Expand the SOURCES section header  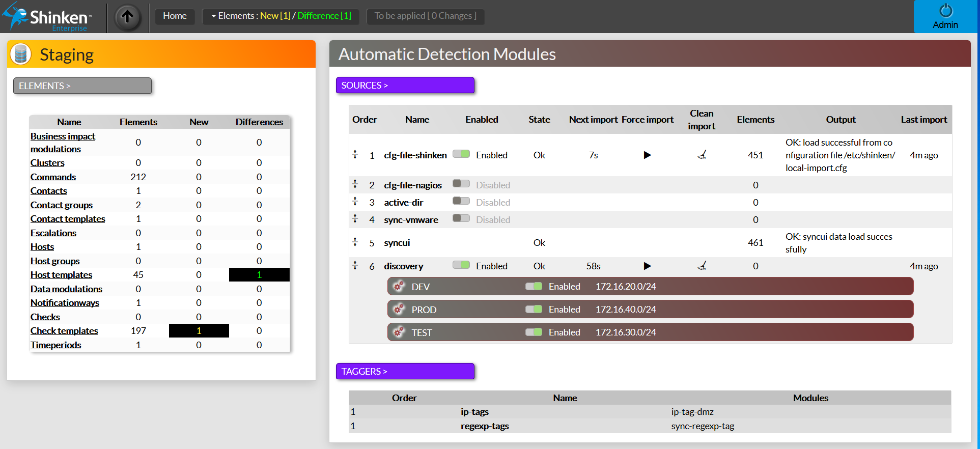[405, 86]
